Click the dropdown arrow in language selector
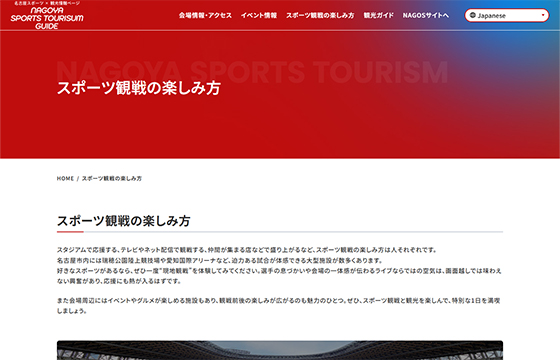The width and height of the screenshot is (560, 360). pos(543,15)
